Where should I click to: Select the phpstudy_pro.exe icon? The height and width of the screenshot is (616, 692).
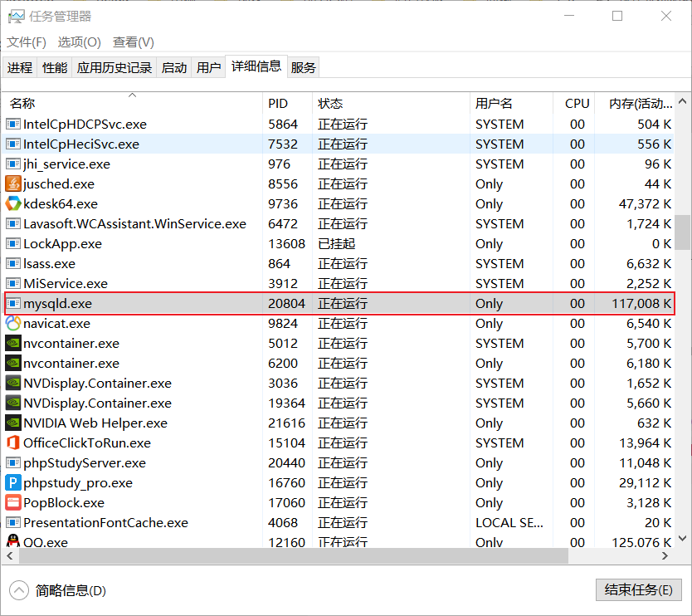pos(13,482)
